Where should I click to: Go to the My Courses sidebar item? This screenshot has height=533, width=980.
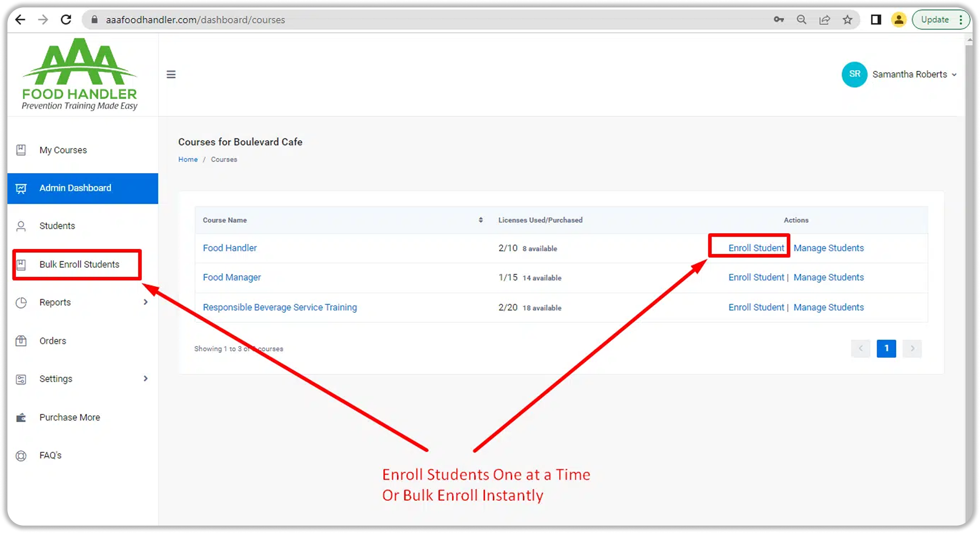[63, 150]
